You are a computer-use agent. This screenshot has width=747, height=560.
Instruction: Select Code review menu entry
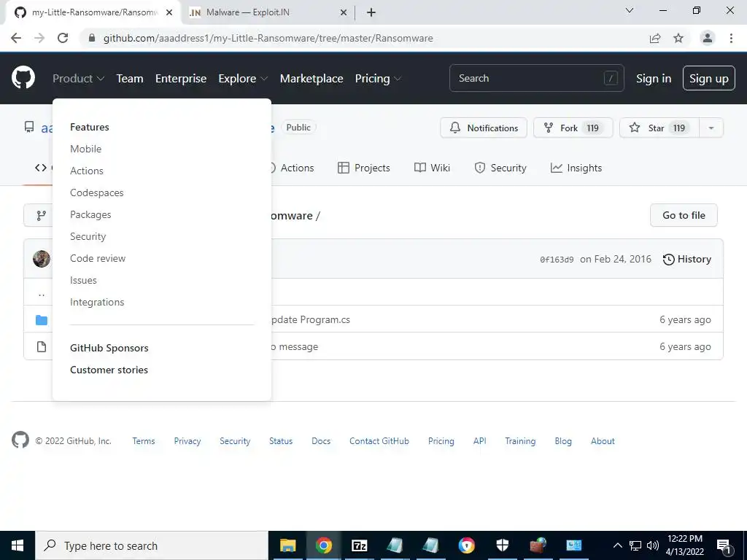[98, 259]
